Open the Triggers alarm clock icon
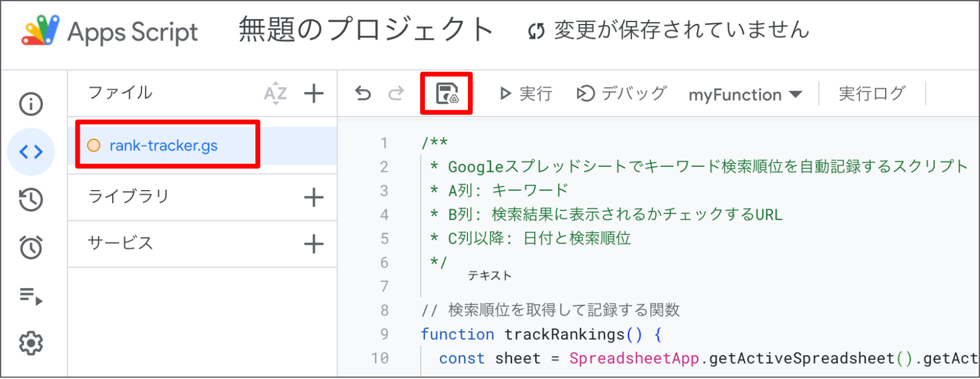The width and height of the screenshot is (980, 379). [31, 247]
